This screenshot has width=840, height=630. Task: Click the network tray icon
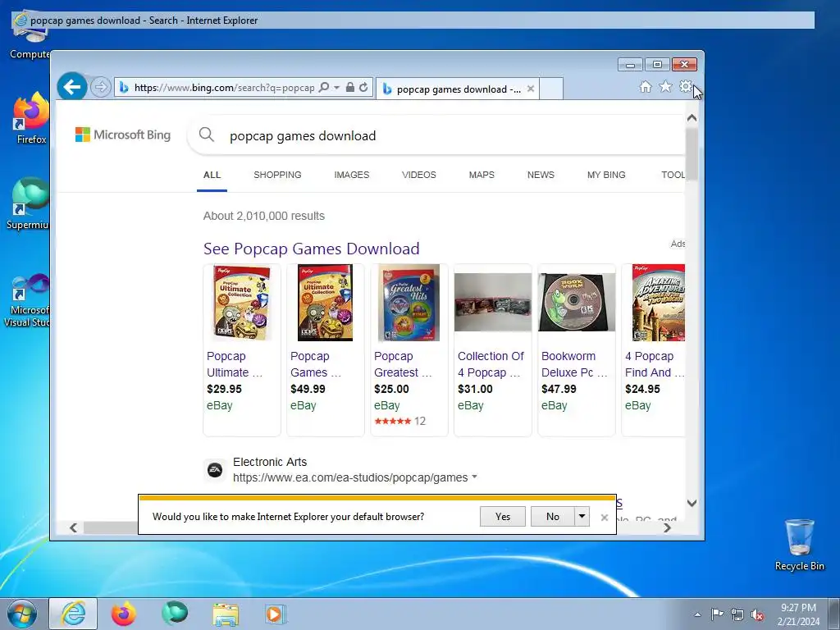tap(737, 614)
